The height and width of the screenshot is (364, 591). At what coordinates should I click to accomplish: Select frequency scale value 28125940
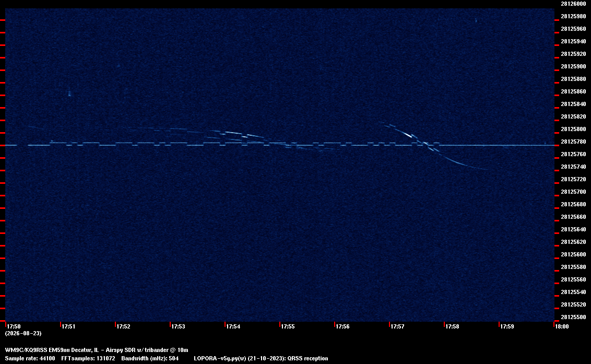(x=573, y=41)
